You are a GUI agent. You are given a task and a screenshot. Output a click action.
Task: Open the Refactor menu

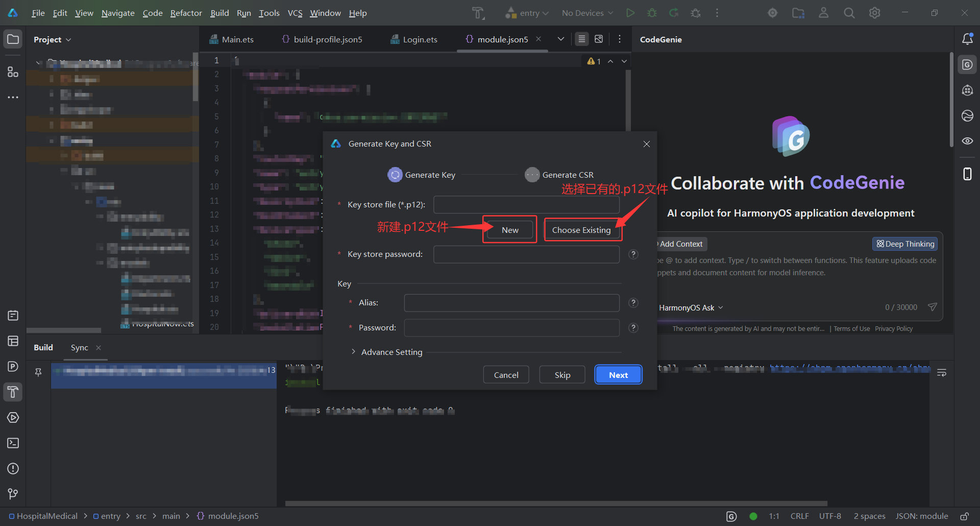(x=186, y=13)
